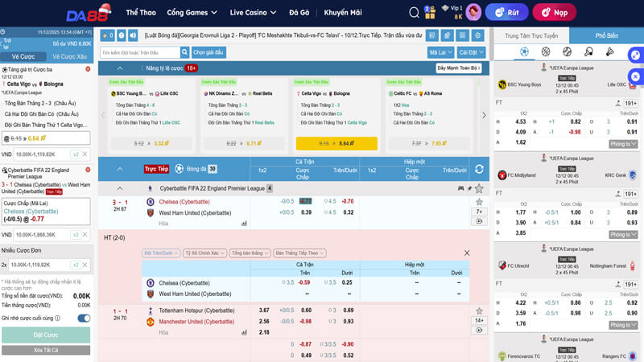The image size is (644, 362).
Task: Open statistics chart for Tottenham match
Action: tap(244, 332)
